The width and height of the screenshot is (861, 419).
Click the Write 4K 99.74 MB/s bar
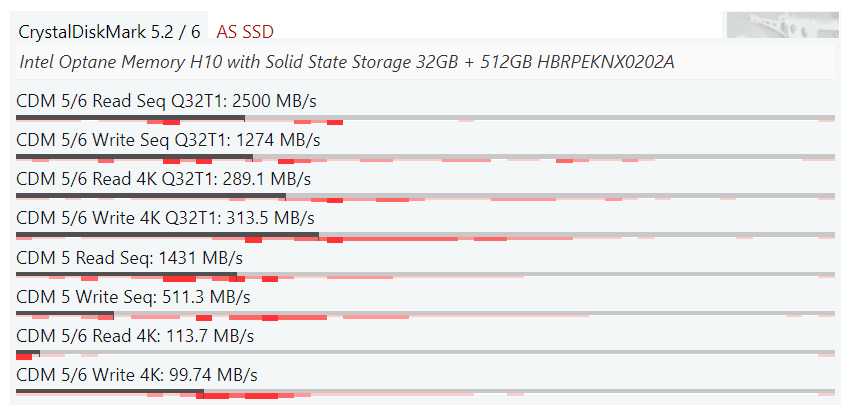point(425,393)
